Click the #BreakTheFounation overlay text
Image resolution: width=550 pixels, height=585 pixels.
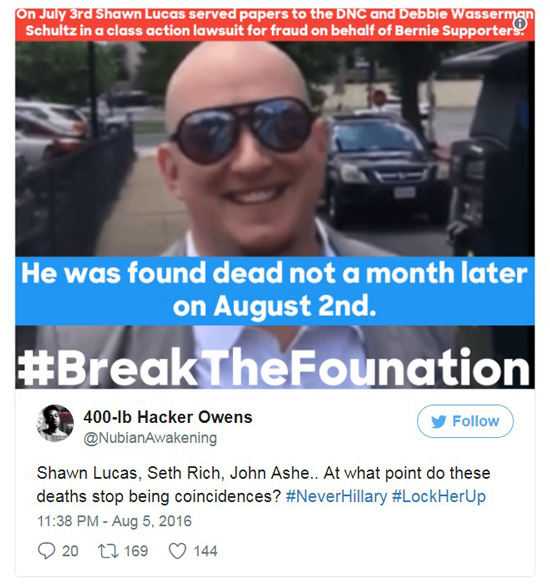coord(274,367)
